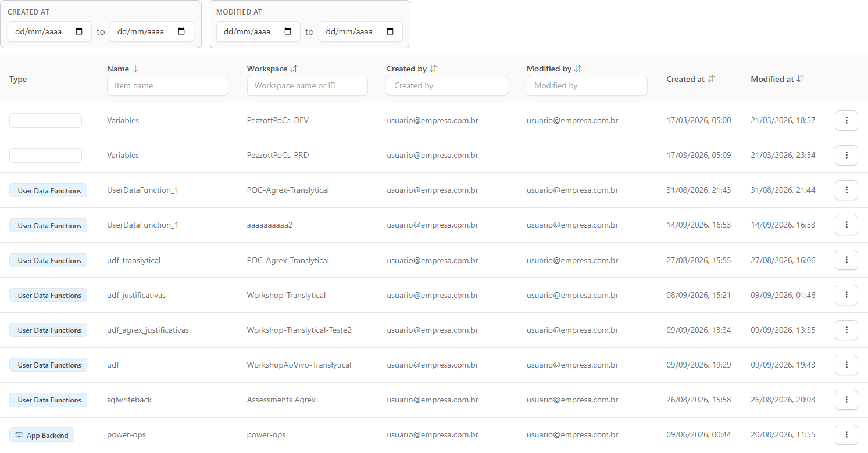Sort by Name using the arrow icon

coord(135,69)
